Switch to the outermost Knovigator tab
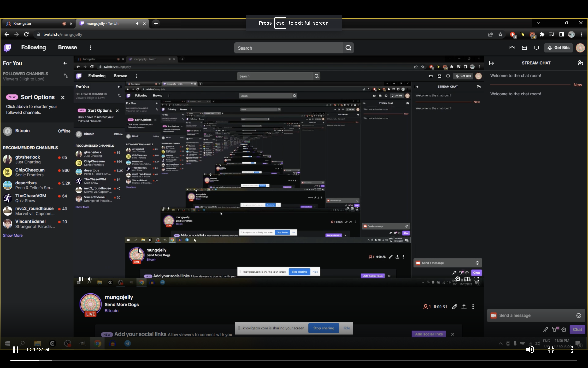The width and height of the screenshot is (588, 368). [x=39, y=24]
